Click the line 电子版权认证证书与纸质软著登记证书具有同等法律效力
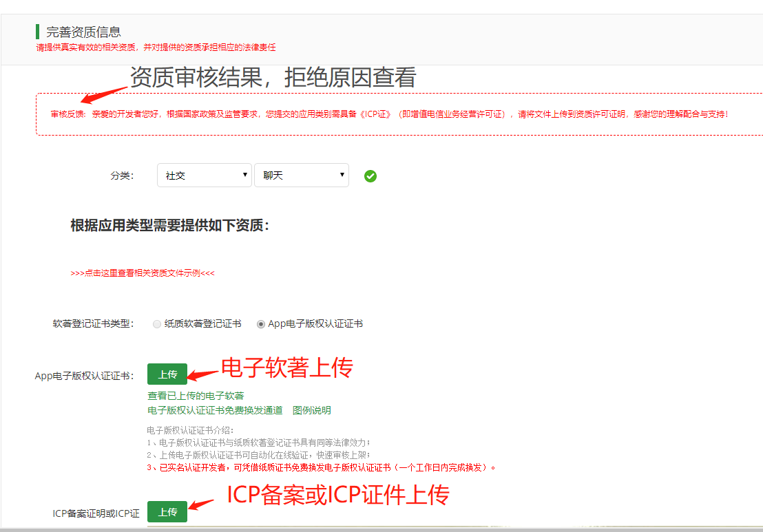 point(258,443)
